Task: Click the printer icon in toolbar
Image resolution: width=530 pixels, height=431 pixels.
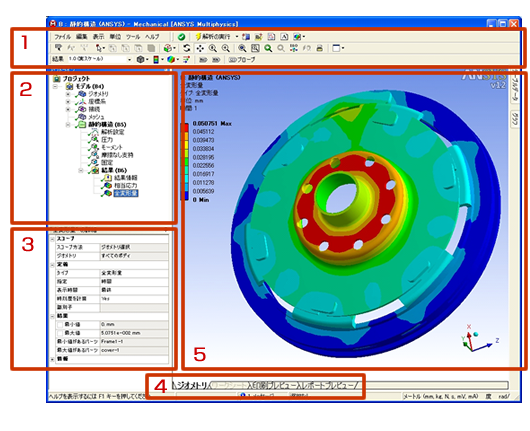Action: pyautogui.click(x=319, y=48)
